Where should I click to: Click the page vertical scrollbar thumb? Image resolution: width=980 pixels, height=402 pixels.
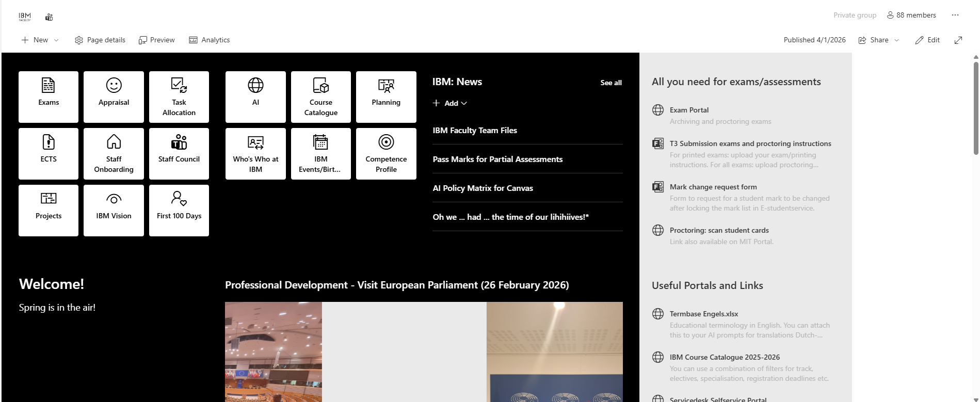(x=976, y=108)
